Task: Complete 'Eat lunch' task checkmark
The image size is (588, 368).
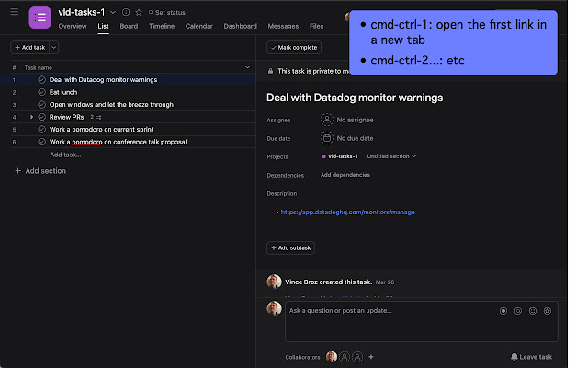Action: (42, 92)
